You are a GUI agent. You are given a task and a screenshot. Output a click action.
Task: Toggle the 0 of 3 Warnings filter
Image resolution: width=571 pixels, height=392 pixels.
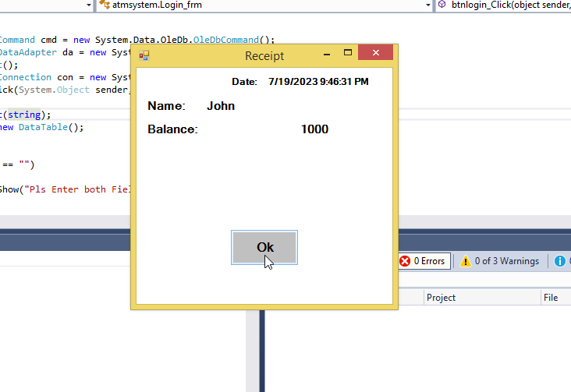(x=500, y=261)
